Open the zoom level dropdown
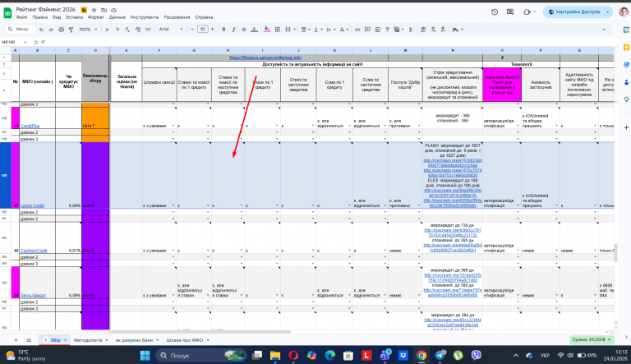 [x=88, y=30]
